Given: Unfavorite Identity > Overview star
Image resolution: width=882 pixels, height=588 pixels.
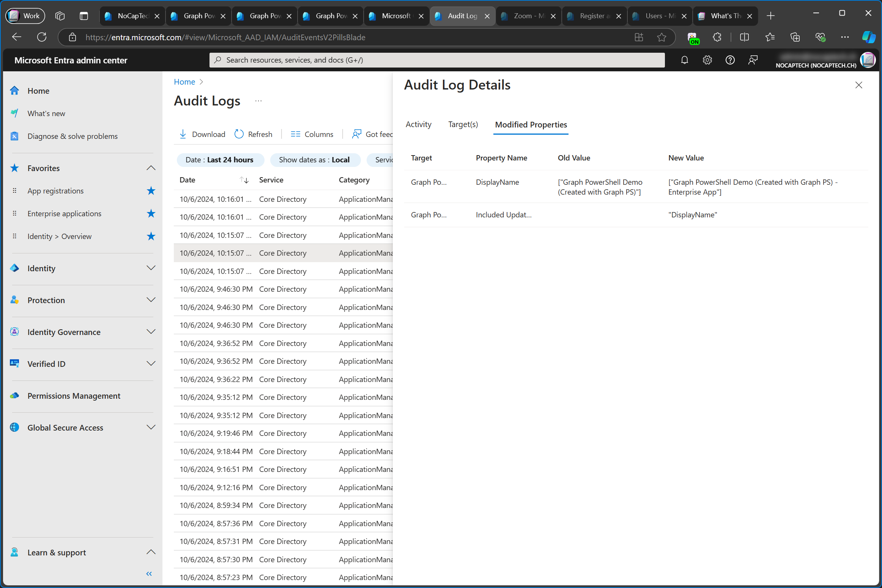Looking at the screenshot, I should 151,236.
